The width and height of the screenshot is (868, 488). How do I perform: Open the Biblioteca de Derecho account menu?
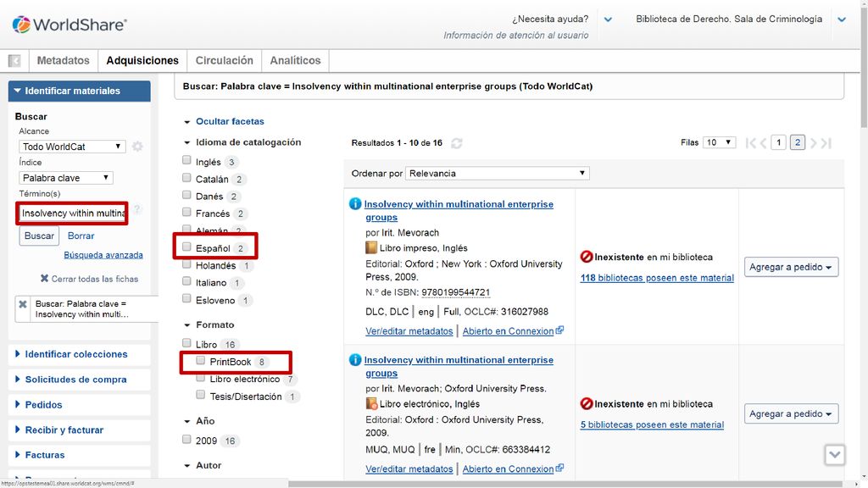click(x=842, y=19)
